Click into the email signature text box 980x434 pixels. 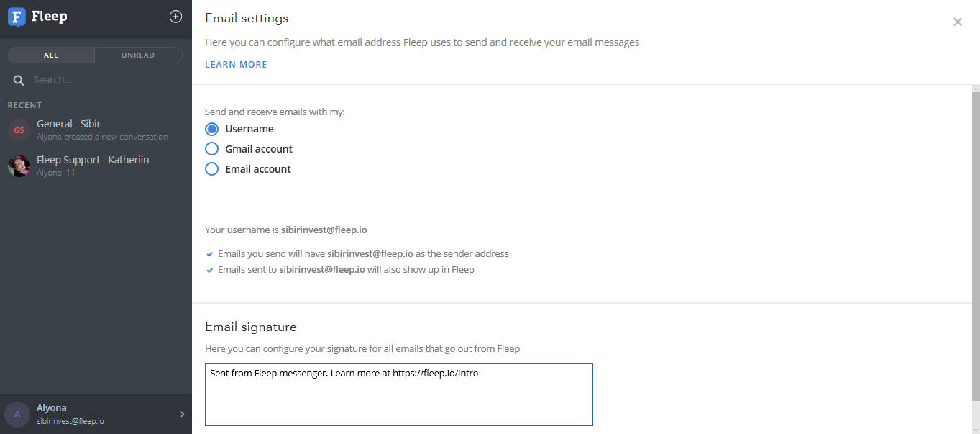(x=398, y=395)
